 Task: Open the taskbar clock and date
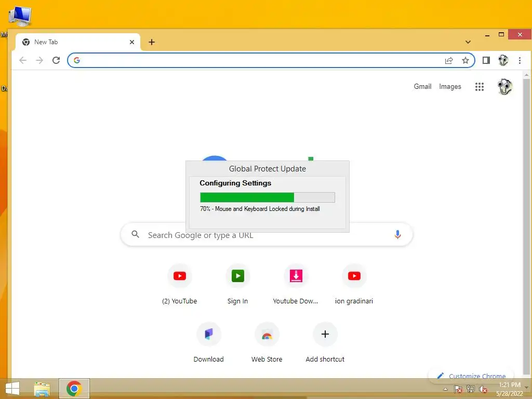click(x=509, y=389)
